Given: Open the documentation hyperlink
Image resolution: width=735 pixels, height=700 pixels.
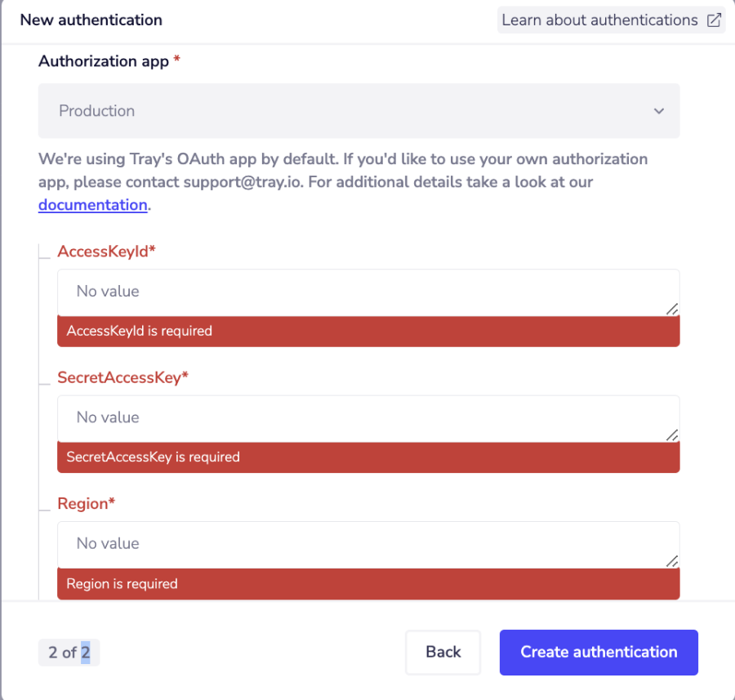Looking at the screenshot, I should 92,204.
